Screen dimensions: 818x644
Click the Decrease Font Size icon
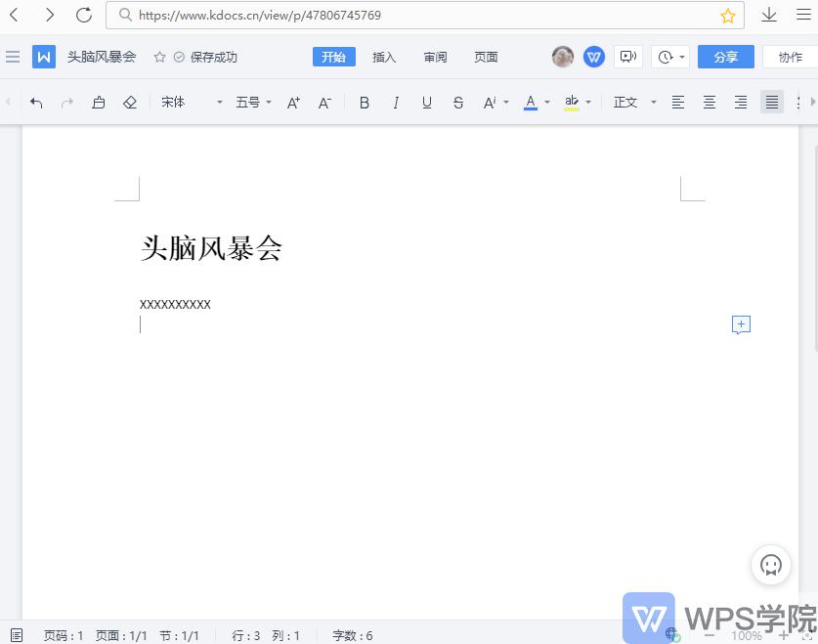324,102
